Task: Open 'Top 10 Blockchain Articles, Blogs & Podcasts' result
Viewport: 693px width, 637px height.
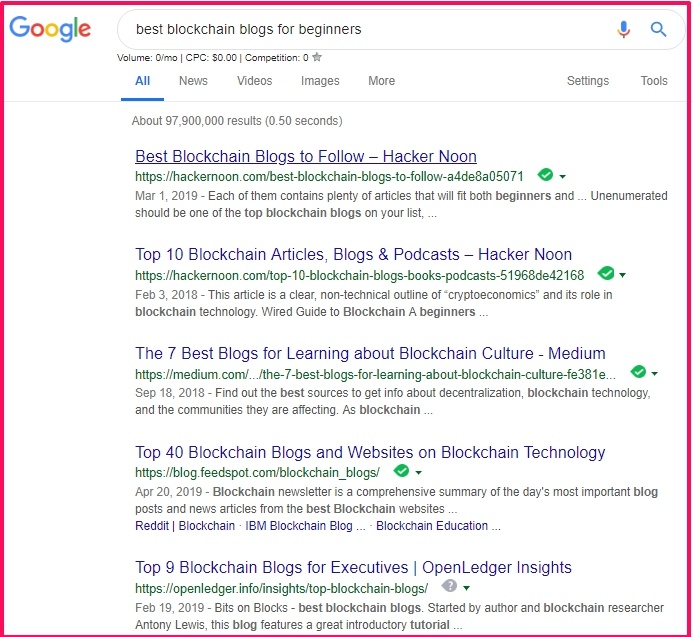Action: pos(354,255)
